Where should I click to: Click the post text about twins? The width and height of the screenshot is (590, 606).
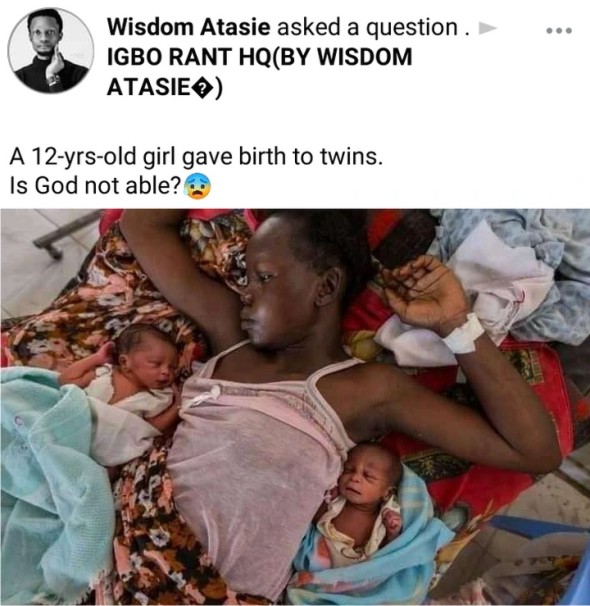click(x=196, y=157)
